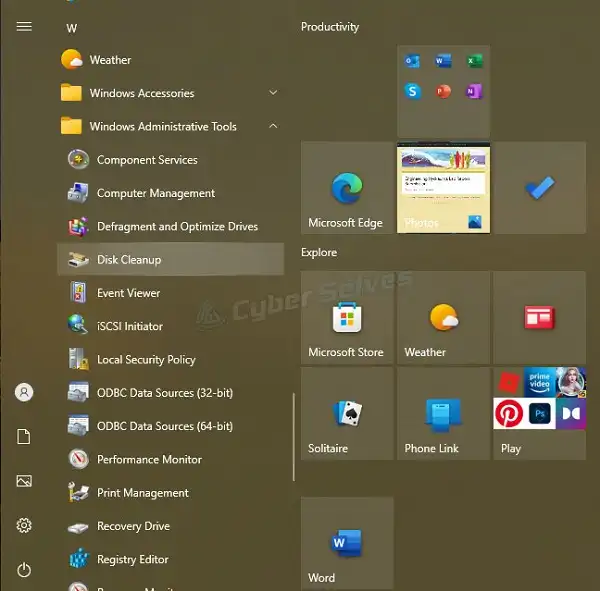
Task: Open Dolby icon in the Play tile
Action: click(571, 413)
